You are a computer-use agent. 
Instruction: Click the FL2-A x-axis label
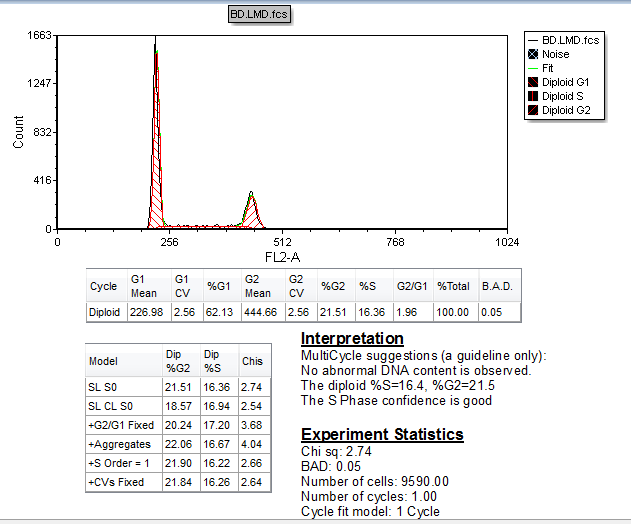click(283, 257)
